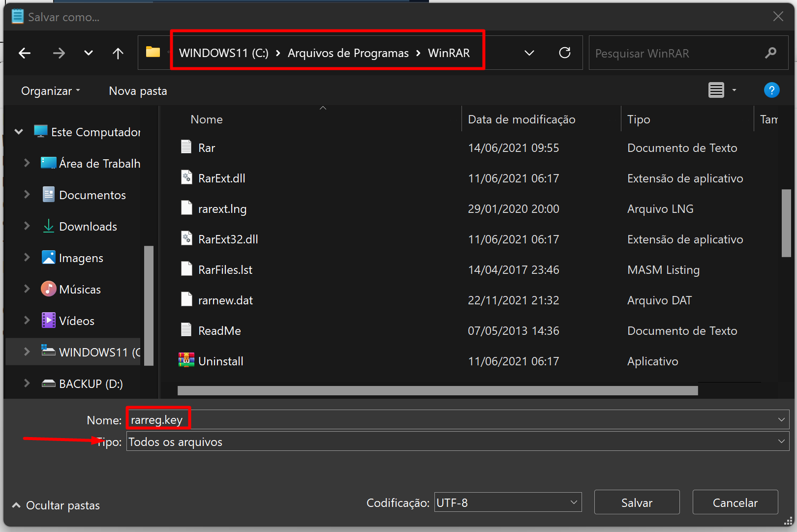
Task: Select WINDOWS11 drive icon in sidebar
Action: click(x=48, y=350)
